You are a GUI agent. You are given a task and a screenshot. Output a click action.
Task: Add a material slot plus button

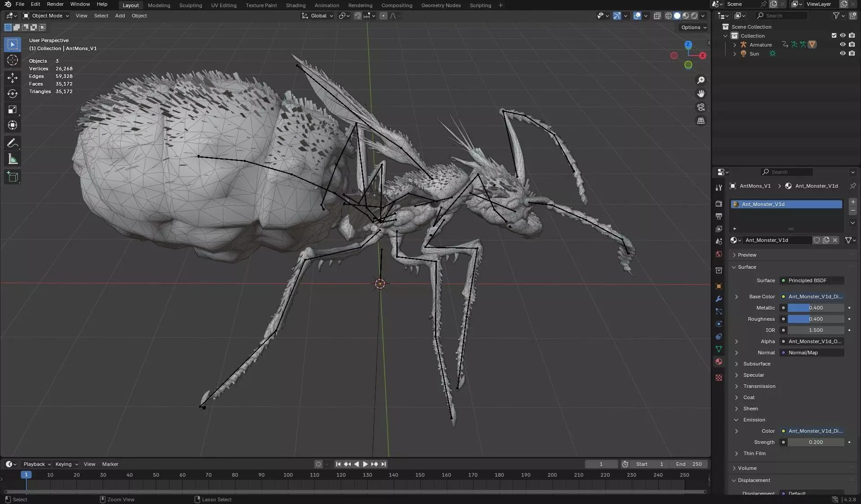(x=852, y=202)
